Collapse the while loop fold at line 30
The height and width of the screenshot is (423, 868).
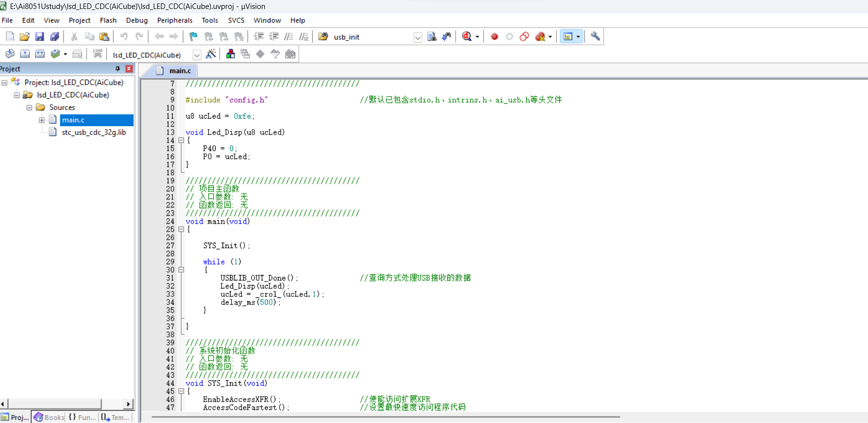tap(181, 270)
